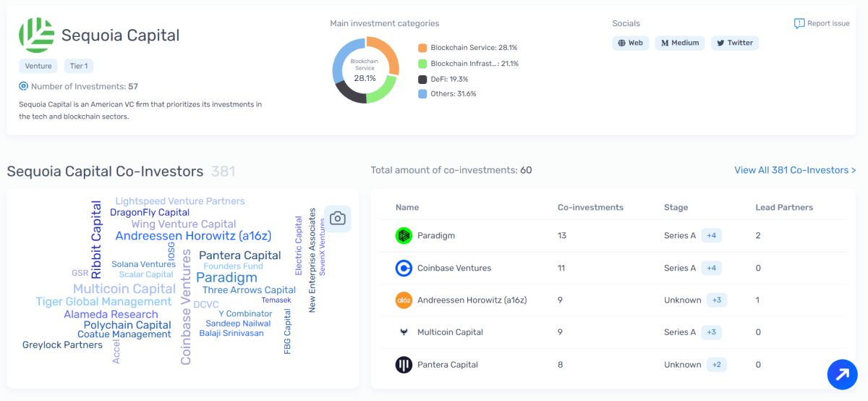Screen dimensions: 868x401
Task: Click Wing Venture Capital in word cloud
Action: (184, 224)
